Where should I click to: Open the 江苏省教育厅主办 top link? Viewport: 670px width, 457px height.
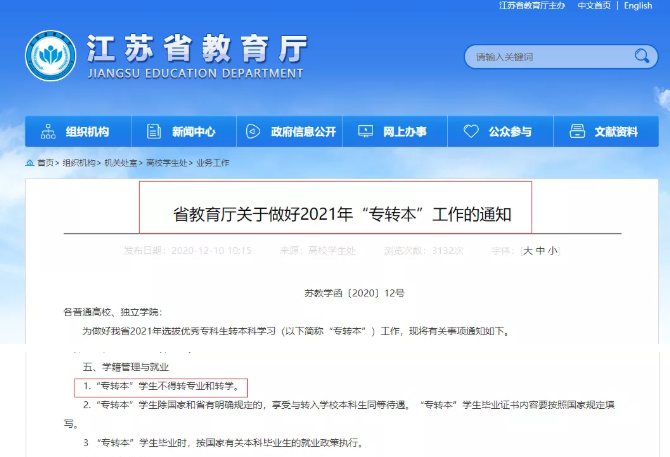(x=531, y=6)
